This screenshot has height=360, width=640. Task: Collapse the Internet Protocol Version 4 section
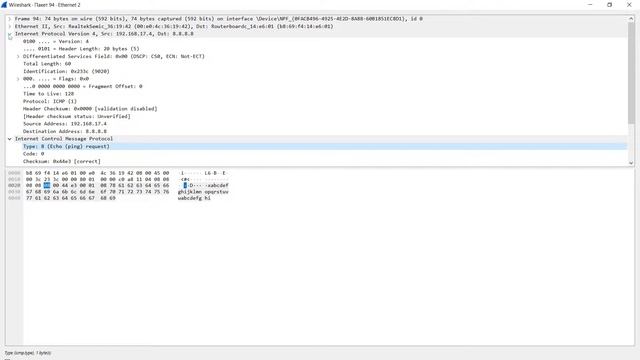[x=9, y=34]
